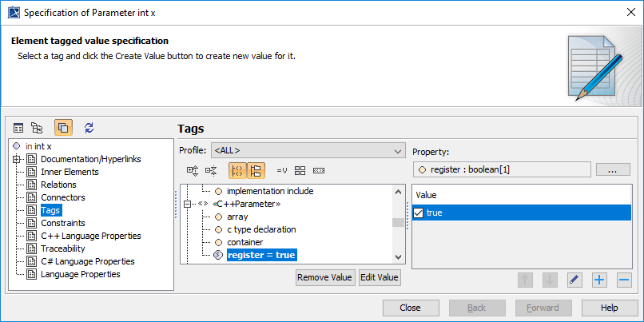Click the collapse all tags icon
Screen dimensions: 644x322
click(211, 170)
